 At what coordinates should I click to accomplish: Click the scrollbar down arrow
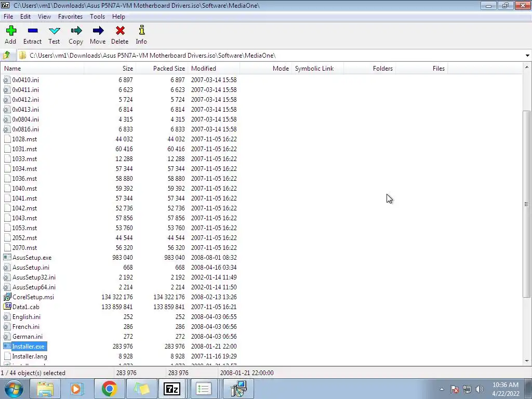coord(527,361)
